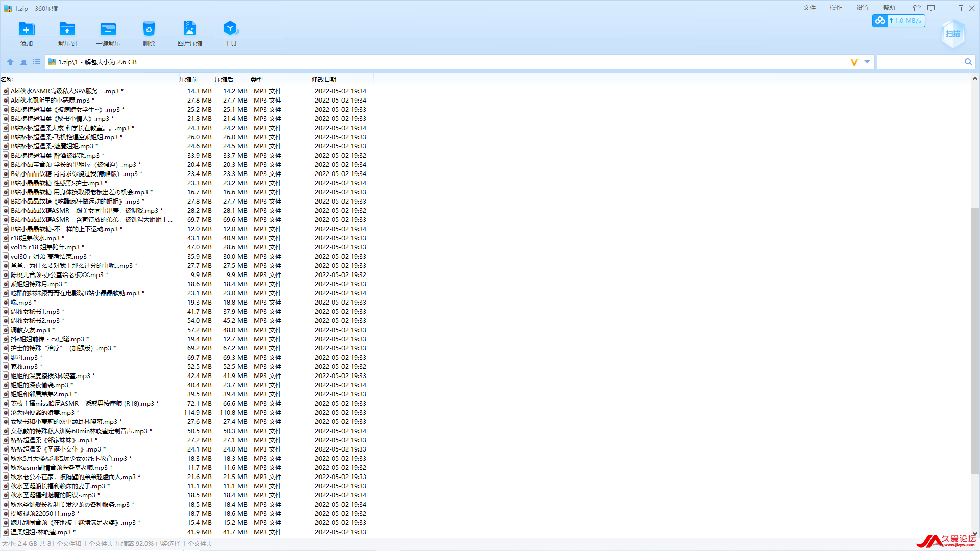Image resolution: width=980 pixels, height=551 pixels.
Task: Sort by 修改日期 column header
Action: pos(324,79)
